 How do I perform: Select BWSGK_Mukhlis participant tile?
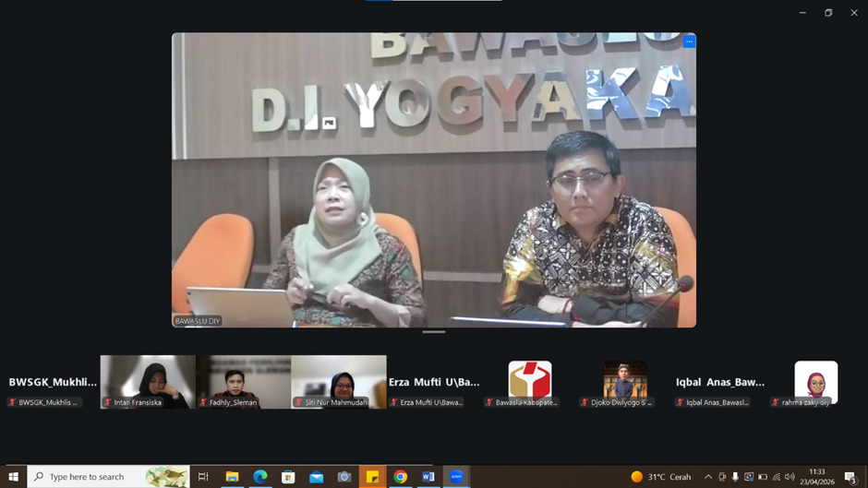point(52,382)
